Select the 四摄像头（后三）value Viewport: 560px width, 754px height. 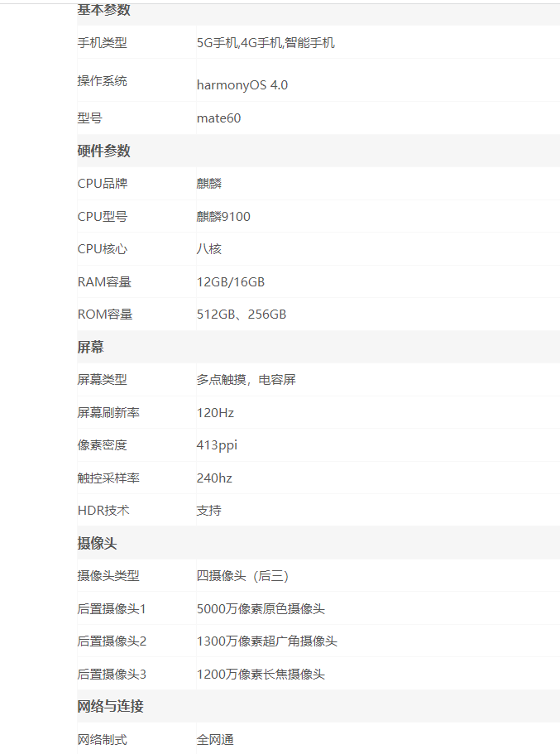[x=242, y=575]
